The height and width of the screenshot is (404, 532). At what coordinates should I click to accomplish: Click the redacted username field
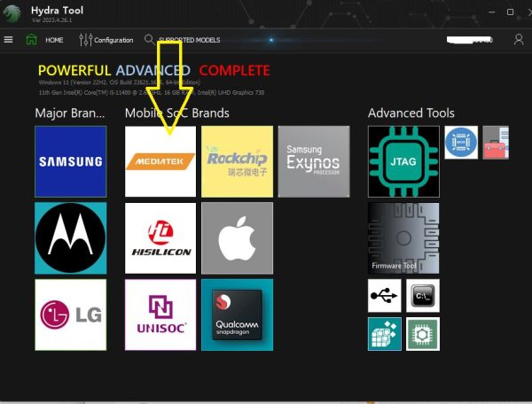[470, 40]
